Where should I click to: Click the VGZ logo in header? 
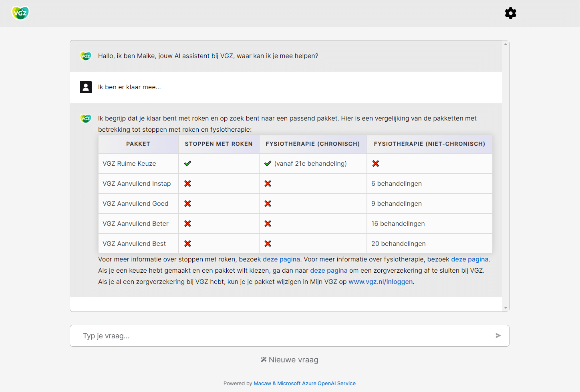[20, 13]
